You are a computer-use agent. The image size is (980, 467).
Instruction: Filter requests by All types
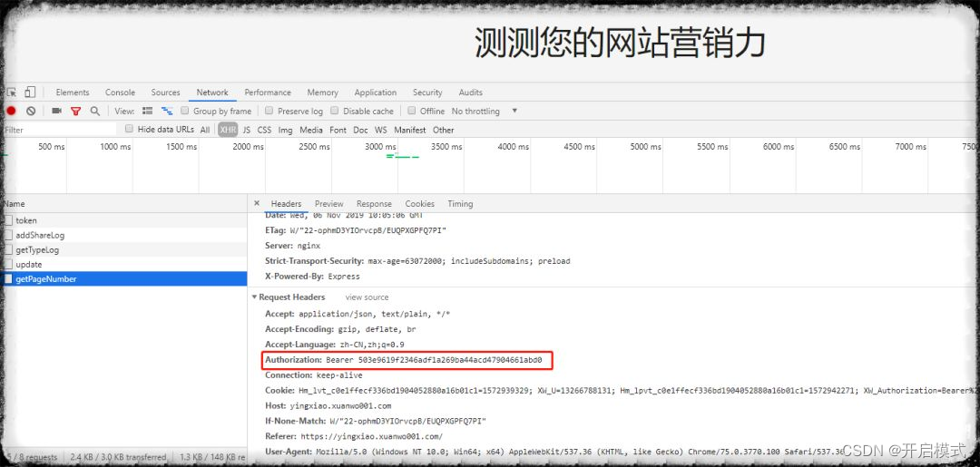(x=205, y=130)
